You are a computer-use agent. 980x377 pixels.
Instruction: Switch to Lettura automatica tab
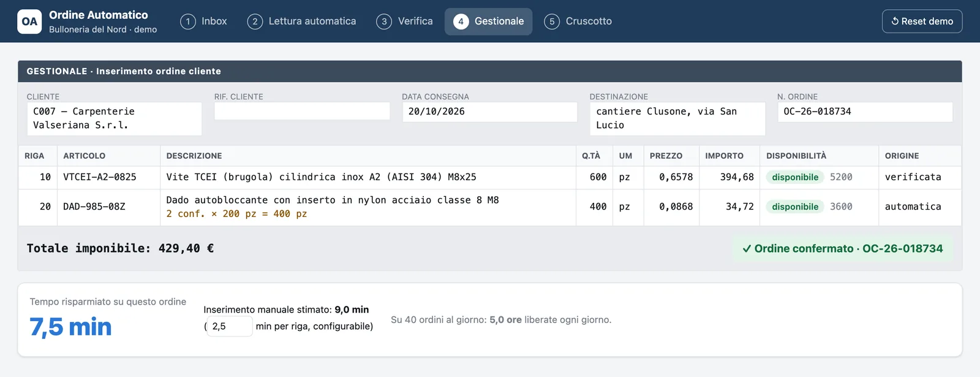[301, 21]
